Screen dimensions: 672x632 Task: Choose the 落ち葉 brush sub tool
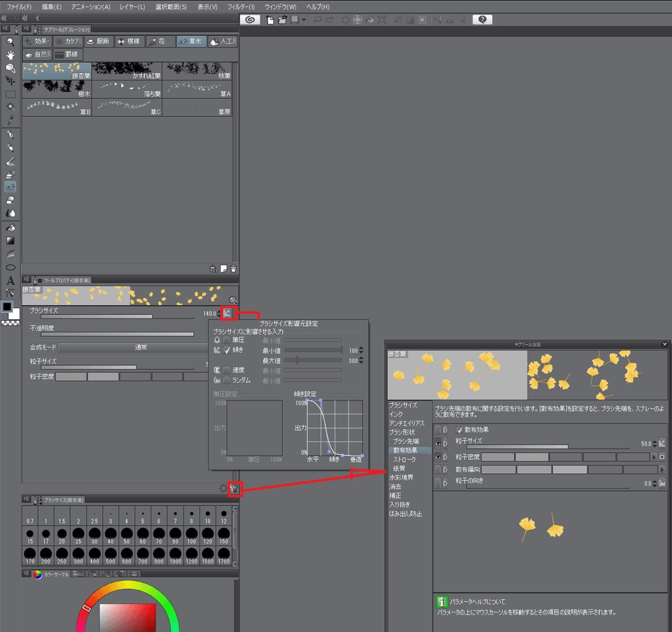(x=127, y=89)
